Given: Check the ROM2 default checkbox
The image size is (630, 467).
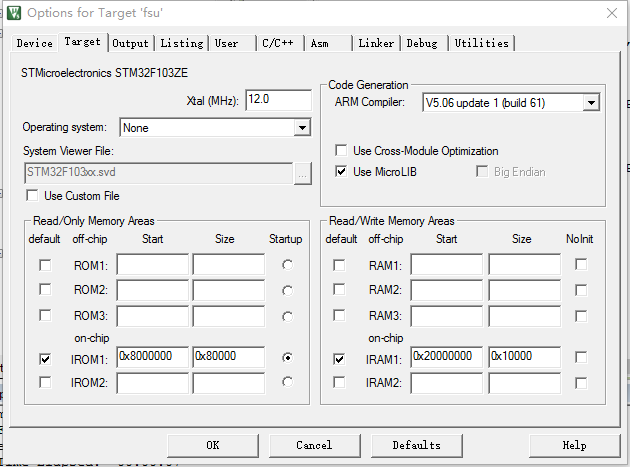Looking at the screenshot, I should [45, 290].
